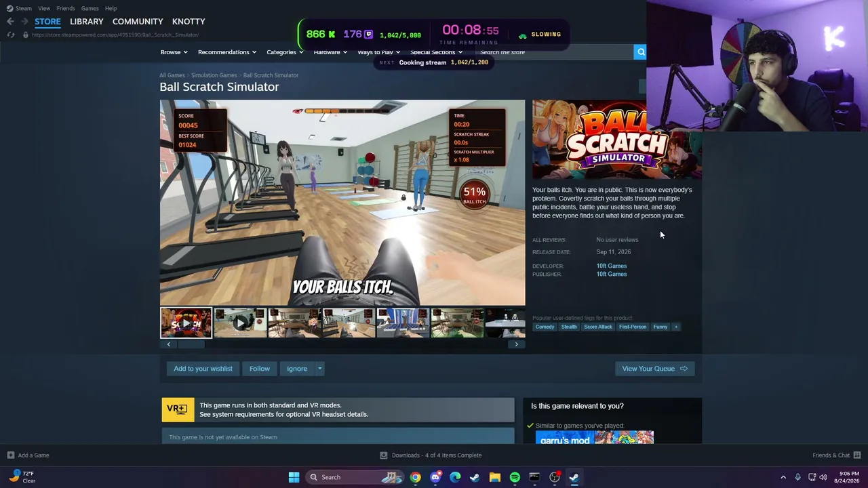Expand the Browse dropdown
This screenshot has width=868, height=488.
point(174,52)
